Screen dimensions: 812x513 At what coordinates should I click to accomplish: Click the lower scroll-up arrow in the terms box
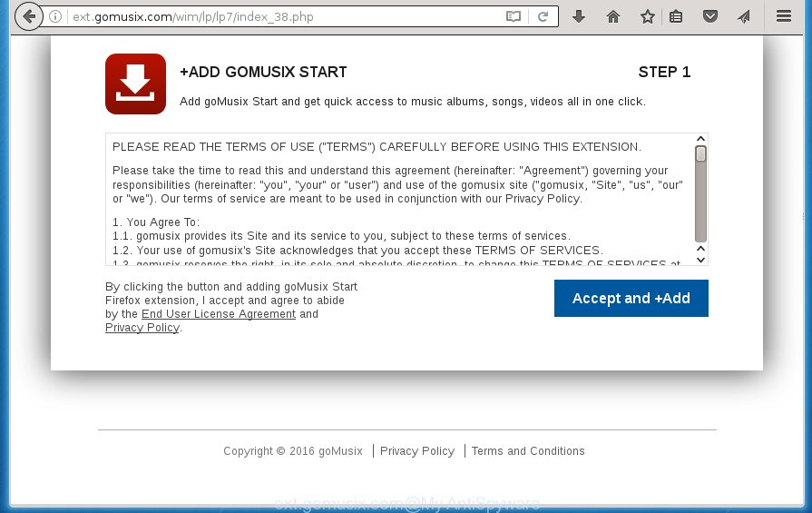point(700,249)
